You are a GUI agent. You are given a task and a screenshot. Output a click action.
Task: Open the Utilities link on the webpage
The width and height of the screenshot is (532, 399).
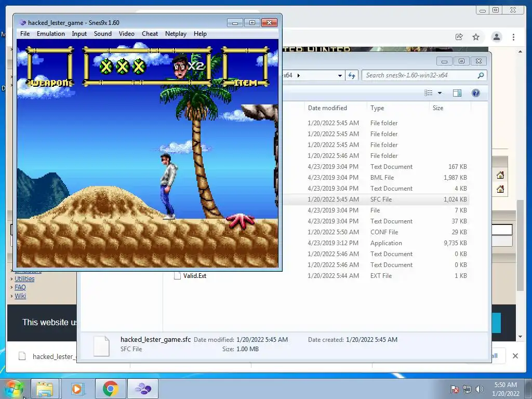pyautogui.click(x=24, y=279)
